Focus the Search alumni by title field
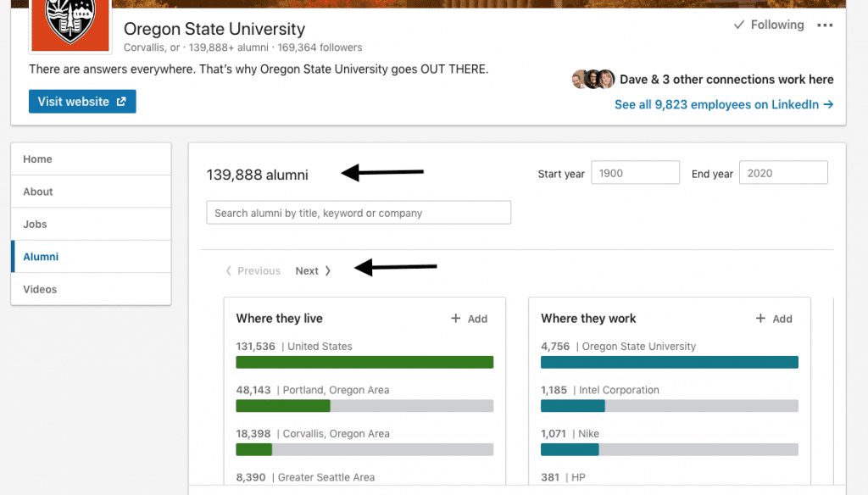This screenshot has width=868, height=495. coord(359,213)
